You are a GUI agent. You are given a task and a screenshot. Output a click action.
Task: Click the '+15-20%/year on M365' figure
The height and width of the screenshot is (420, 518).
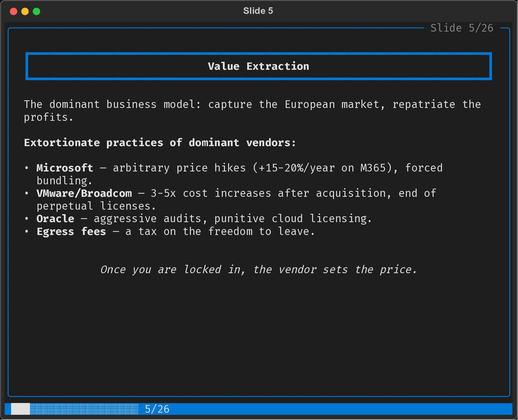point(322,168)
